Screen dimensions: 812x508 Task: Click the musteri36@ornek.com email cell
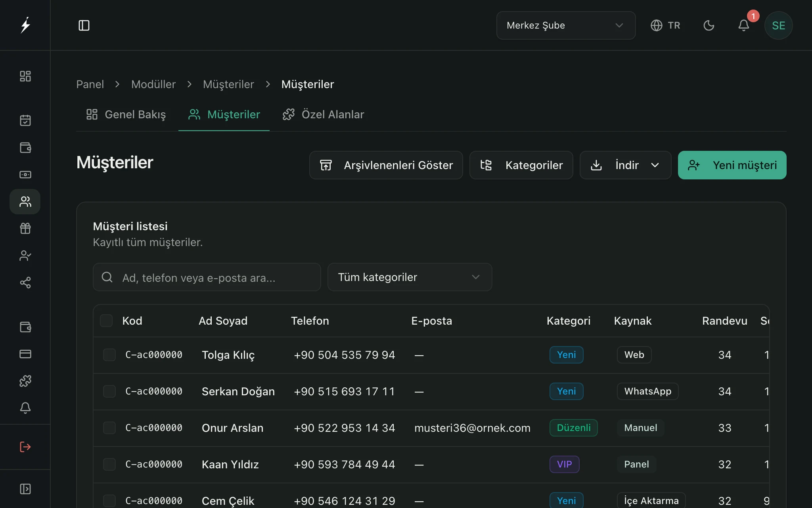click(472, 428)
